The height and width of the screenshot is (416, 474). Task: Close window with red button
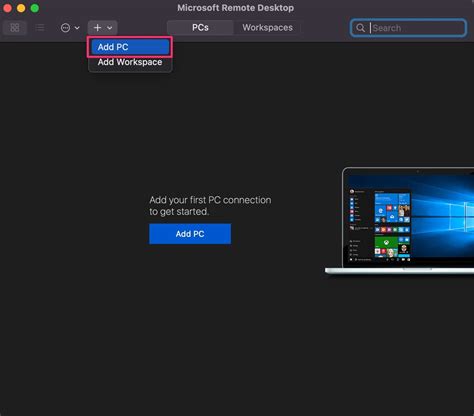pos(7,8)
